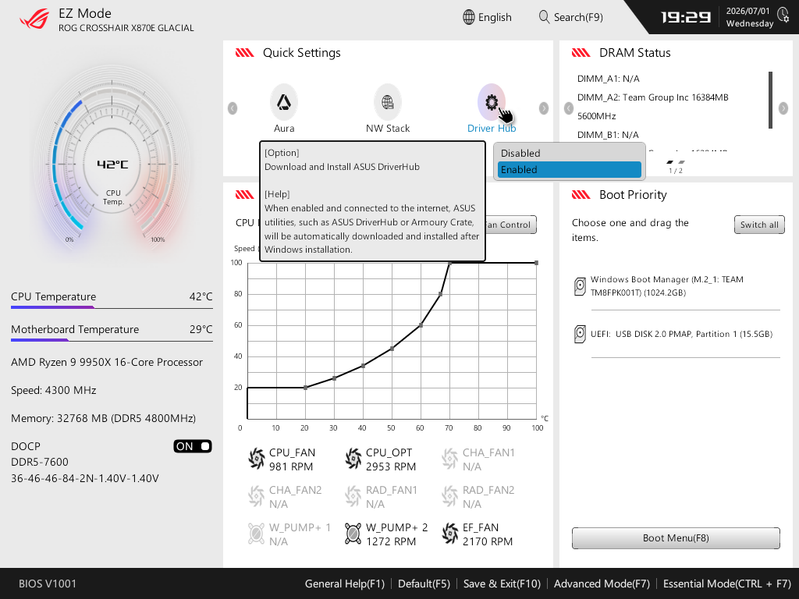
Task: Select the CPU_OPT fan icon
Action: pyautogui.click(x=353, y=458)
